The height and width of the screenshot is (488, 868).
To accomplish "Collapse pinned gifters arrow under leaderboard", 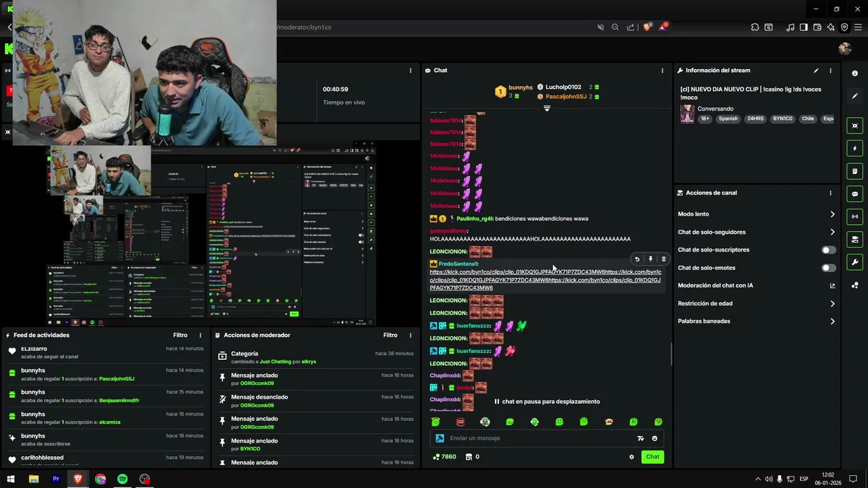I will [547, 108].
